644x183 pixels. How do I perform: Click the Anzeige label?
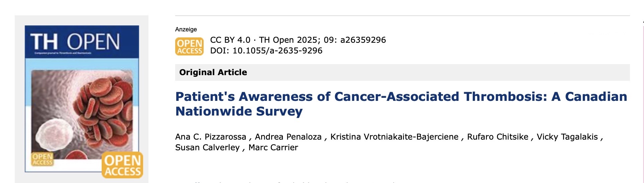click(186, 29)
